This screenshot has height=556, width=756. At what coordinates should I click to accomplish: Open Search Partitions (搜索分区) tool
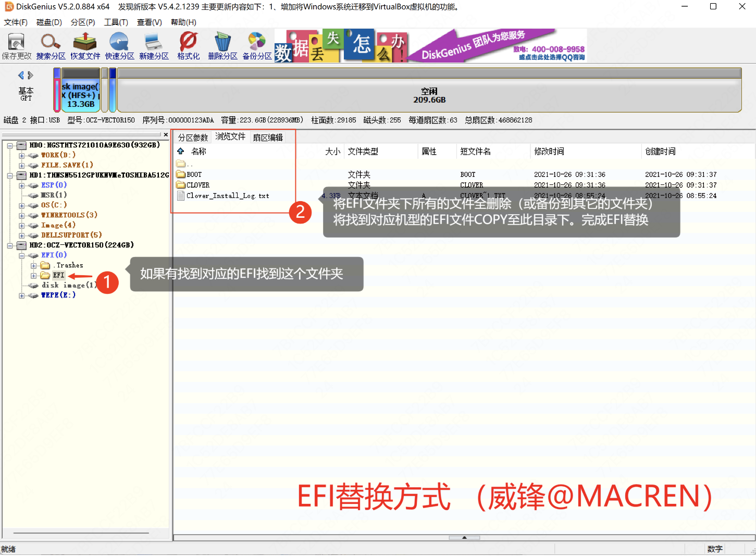(51, 46)
